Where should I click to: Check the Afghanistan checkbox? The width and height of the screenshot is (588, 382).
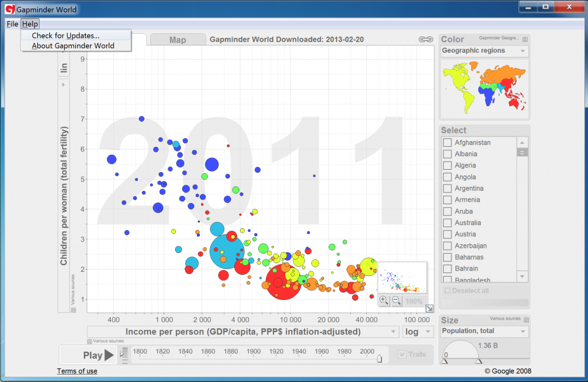pyautogui.click(x=447, y=142)
